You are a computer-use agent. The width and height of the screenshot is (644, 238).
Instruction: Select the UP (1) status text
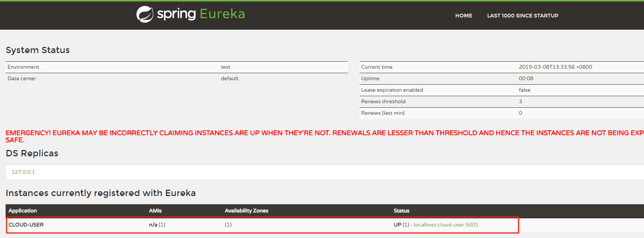tap(401, 225)
